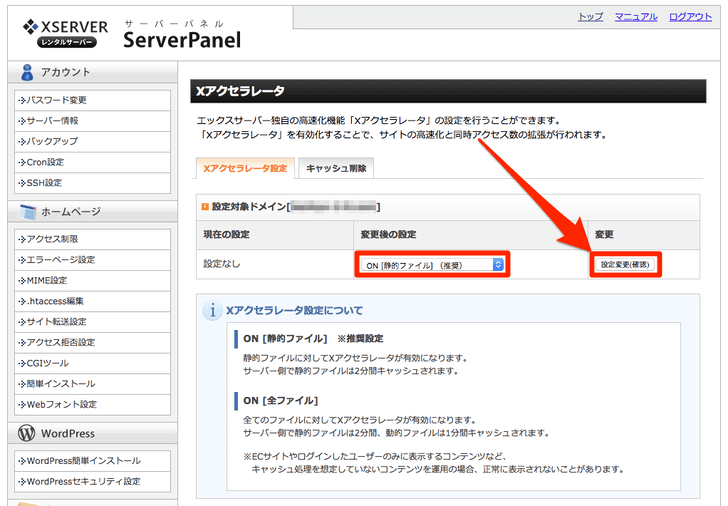
Task: Click the blurred 設定対象ドメイン domain name
Action: pyautogui.click(x=333, y=207)
